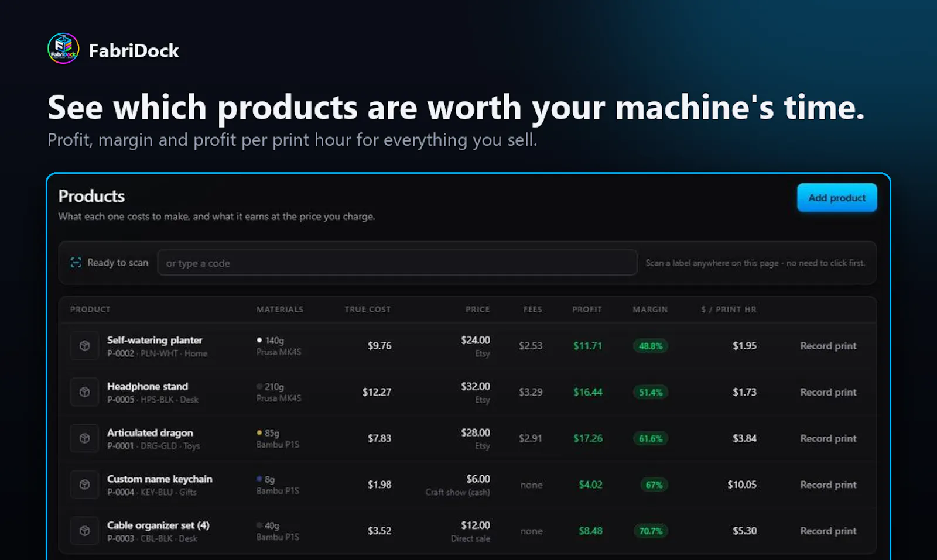The width and height of the screenshot is (937, 560).
Task: Sort by the MATERIALS column header
Action: tap(280, 310)
